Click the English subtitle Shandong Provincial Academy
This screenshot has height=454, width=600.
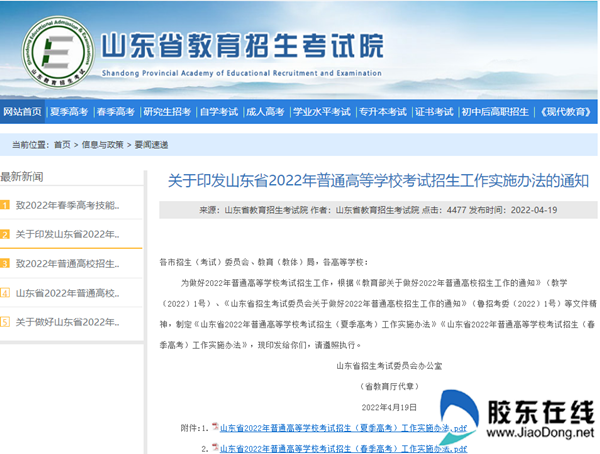coord(242,73)
